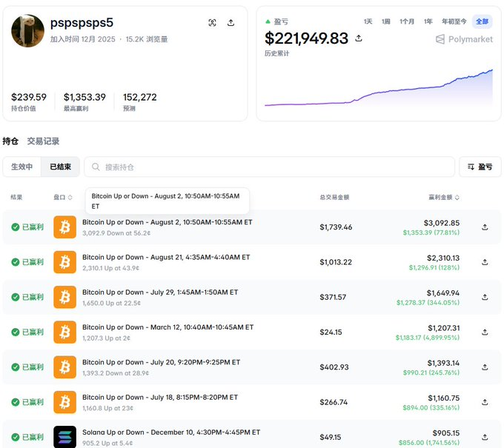Image resolution: width=504 pixels, height=448 pixels.
Task: Select the 1周 time range
Action: 386,21
